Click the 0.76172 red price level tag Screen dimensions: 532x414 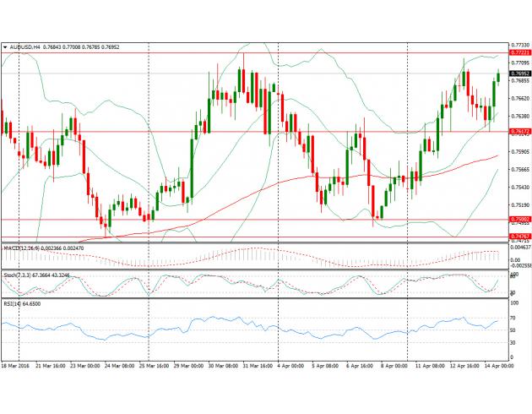pyautogui.click(x=520, y=131)
